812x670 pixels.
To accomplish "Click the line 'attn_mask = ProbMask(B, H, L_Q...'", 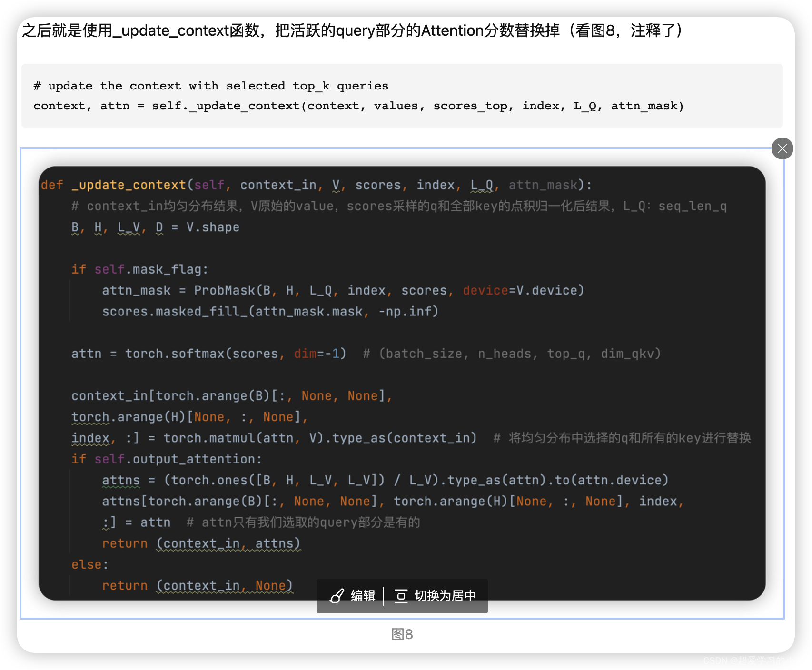I will pyautogui.click(x=343, y=290).
